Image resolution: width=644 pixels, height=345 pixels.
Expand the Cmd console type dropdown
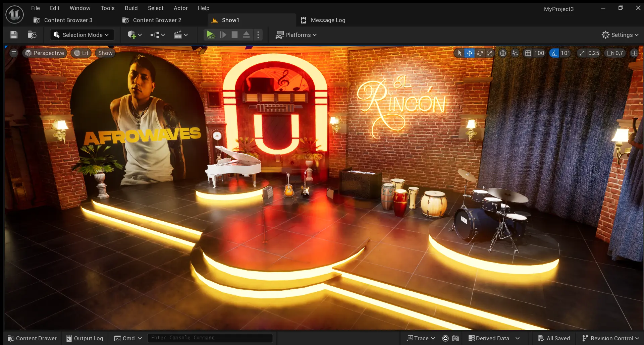tap(128, 338)
